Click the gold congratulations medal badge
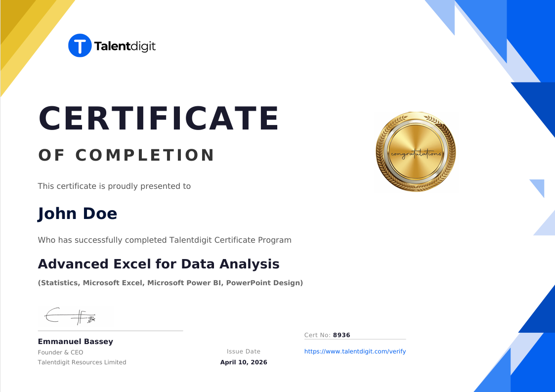The height and width of the screenshot is (392, 555). pyautogui.click(x=416, y=152)
